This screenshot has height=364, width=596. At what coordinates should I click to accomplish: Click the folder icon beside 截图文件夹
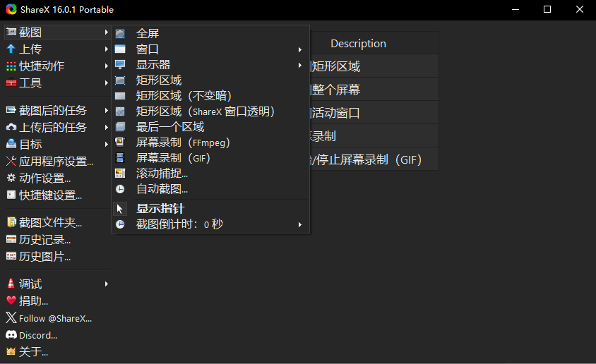tap(11, 222)
